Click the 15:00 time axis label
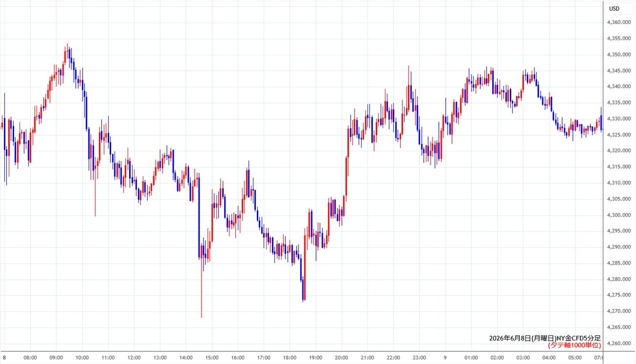Viewport: 636px width, 364px height. (212, 358)
